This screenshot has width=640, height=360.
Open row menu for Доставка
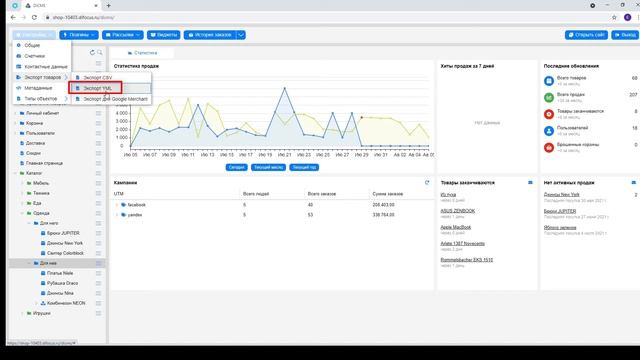[x=98, y=143]
